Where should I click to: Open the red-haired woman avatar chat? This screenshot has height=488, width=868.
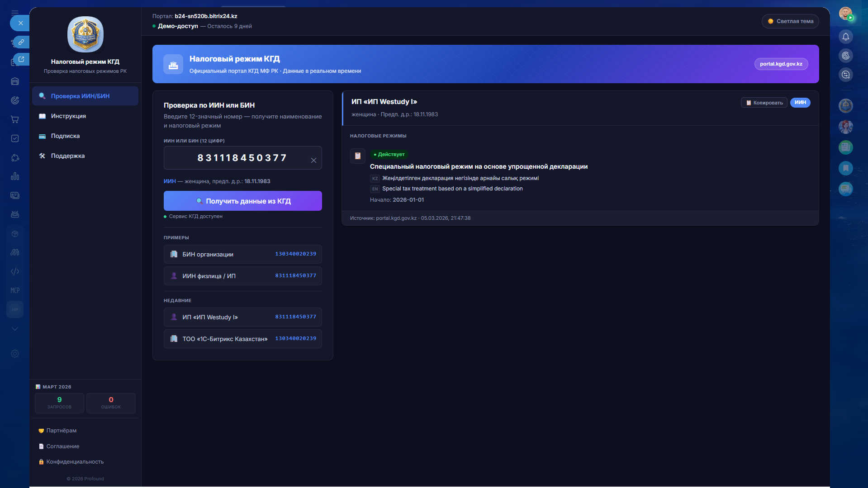coord(846,127)
